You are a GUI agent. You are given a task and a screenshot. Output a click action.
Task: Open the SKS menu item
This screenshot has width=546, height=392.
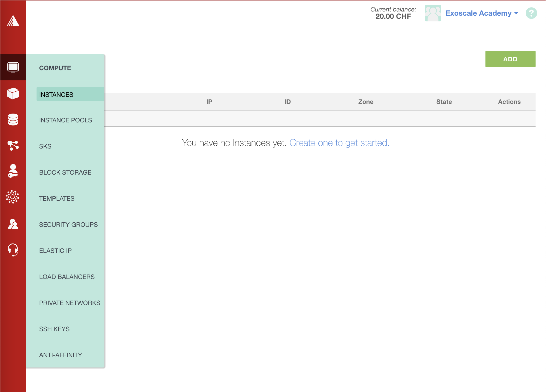coord(45,146)
